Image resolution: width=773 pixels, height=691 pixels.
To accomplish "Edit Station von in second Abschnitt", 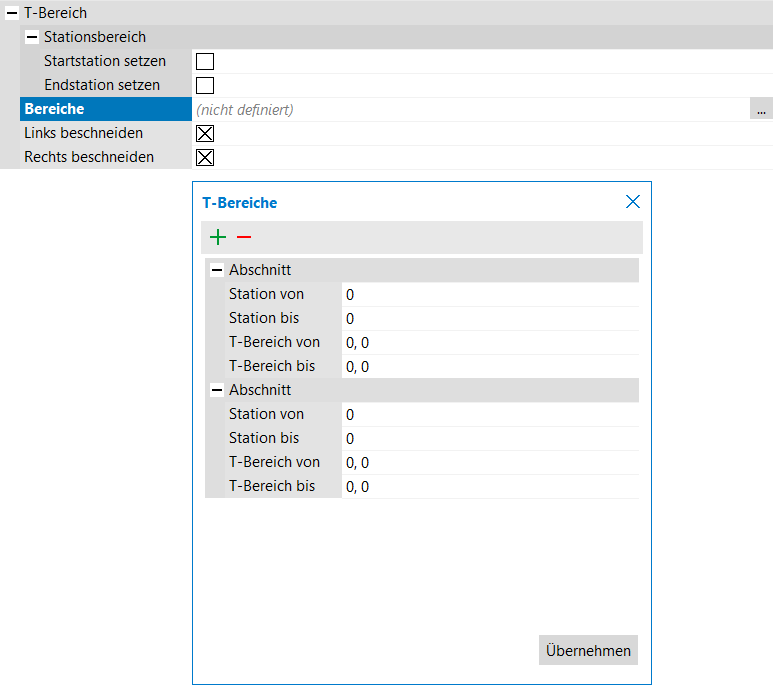I will (x=489, y=415).
